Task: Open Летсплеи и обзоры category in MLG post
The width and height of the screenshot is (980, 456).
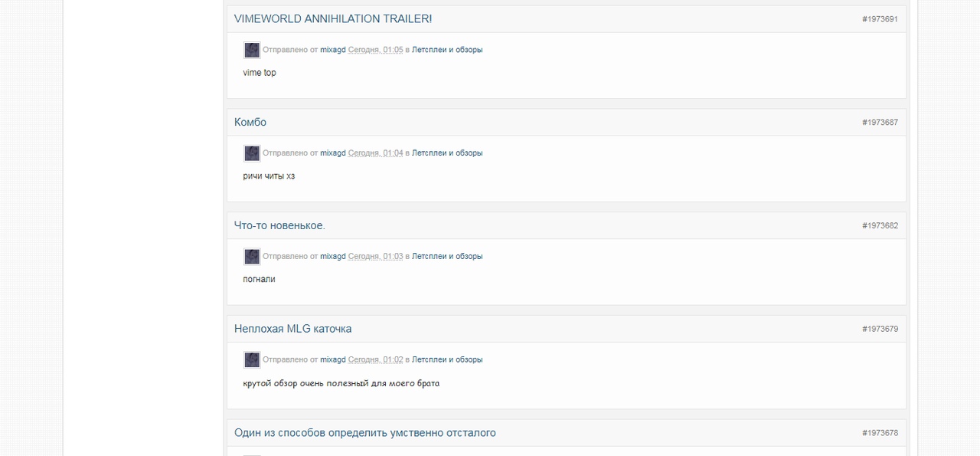Action: pos(447,359)
